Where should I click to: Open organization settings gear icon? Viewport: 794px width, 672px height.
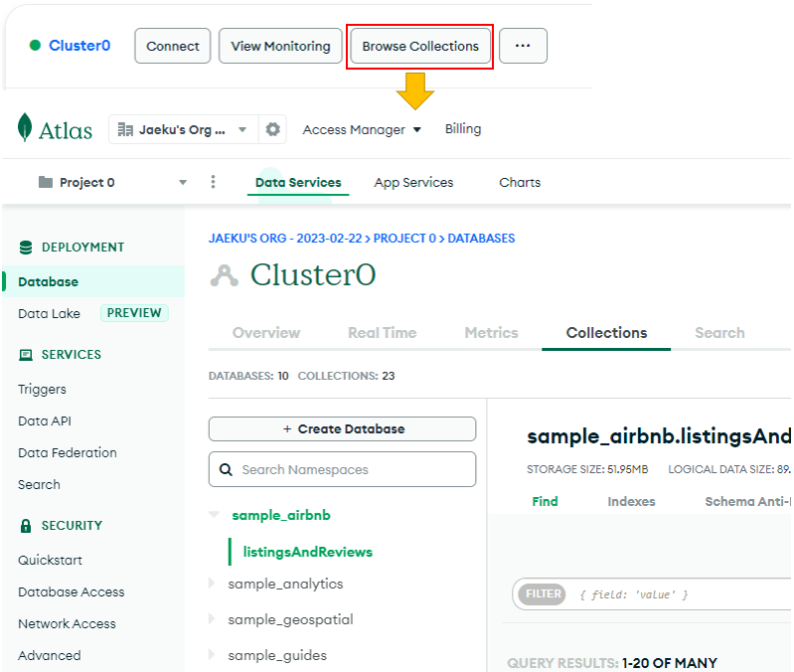point(273,129)
